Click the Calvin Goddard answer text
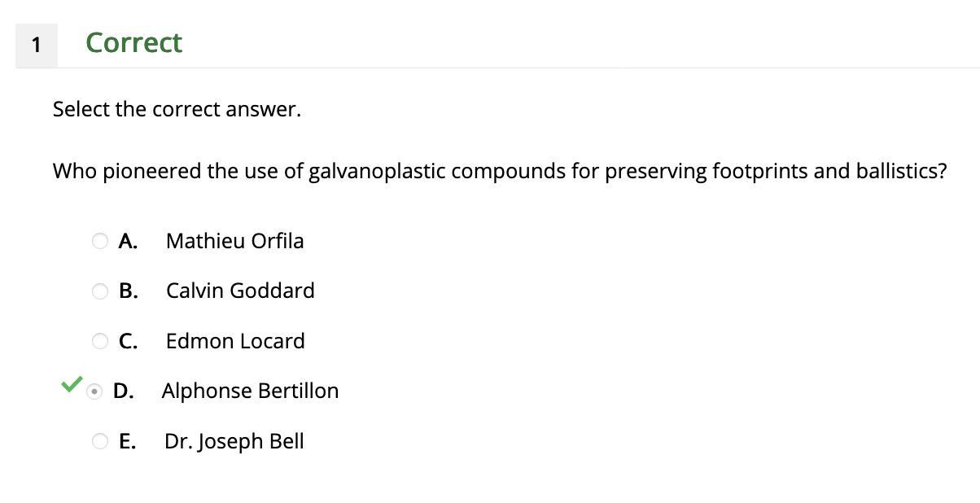The image size is (980, 503). (x=240, y=291)
